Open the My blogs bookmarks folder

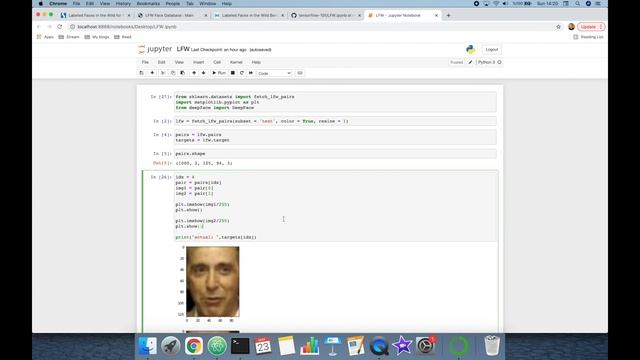pos(97,37)
